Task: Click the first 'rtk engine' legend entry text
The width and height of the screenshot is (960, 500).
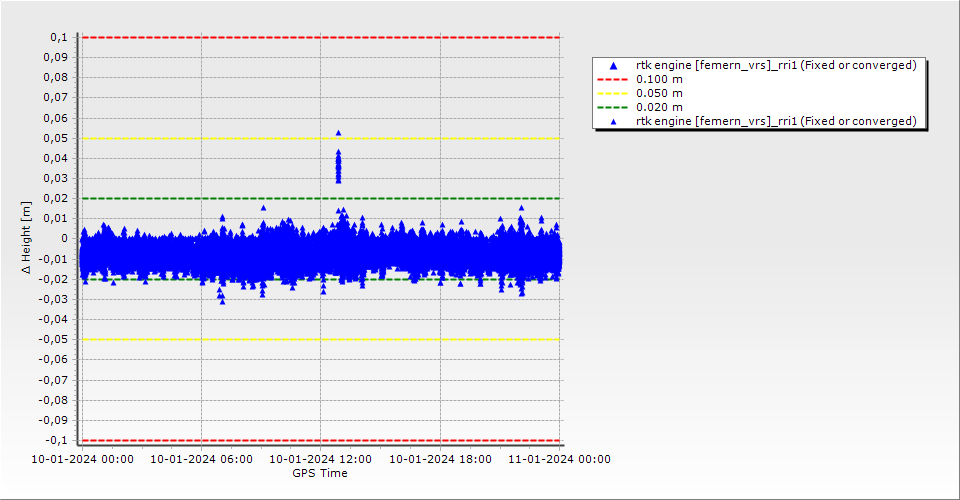Action: pyautogui.click(x=776, y=65)
